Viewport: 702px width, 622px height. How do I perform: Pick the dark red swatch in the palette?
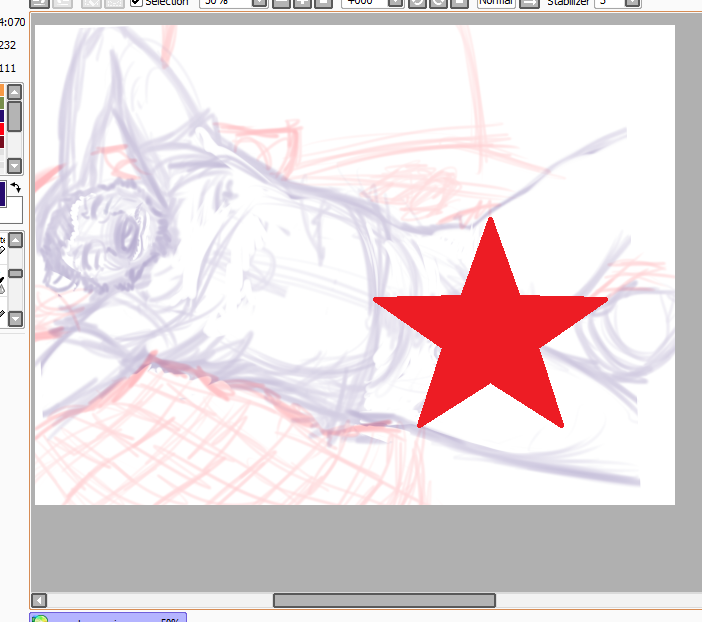tap(2, 142)
